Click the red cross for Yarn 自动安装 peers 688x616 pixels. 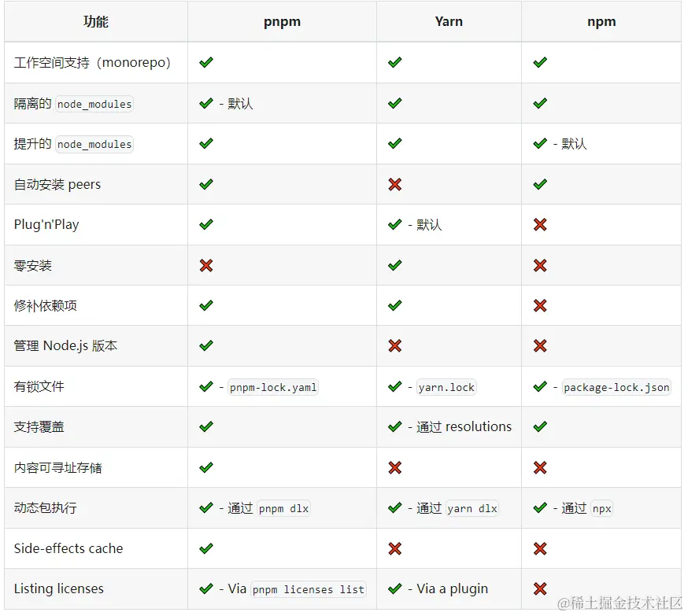(x=395, y=184)
